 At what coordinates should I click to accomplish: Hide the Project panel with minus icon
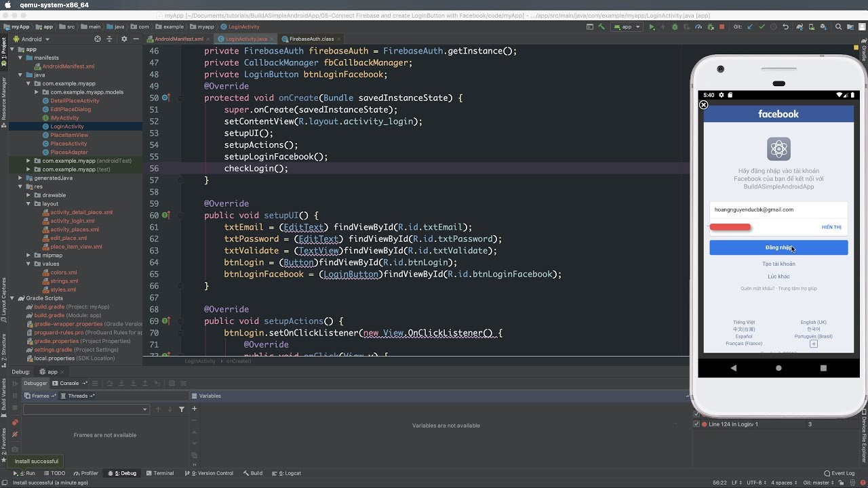click(136, 39)
